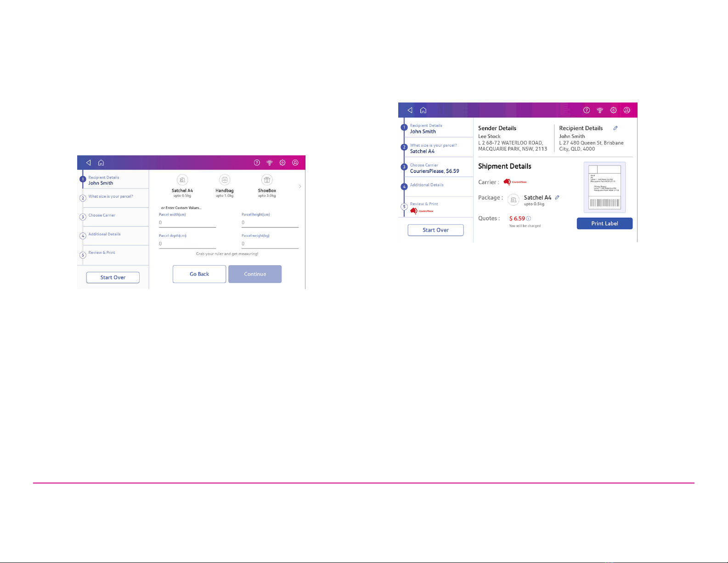Click back arrow in parcel size screen
The image size is (728, 563).
click(89, 163)
